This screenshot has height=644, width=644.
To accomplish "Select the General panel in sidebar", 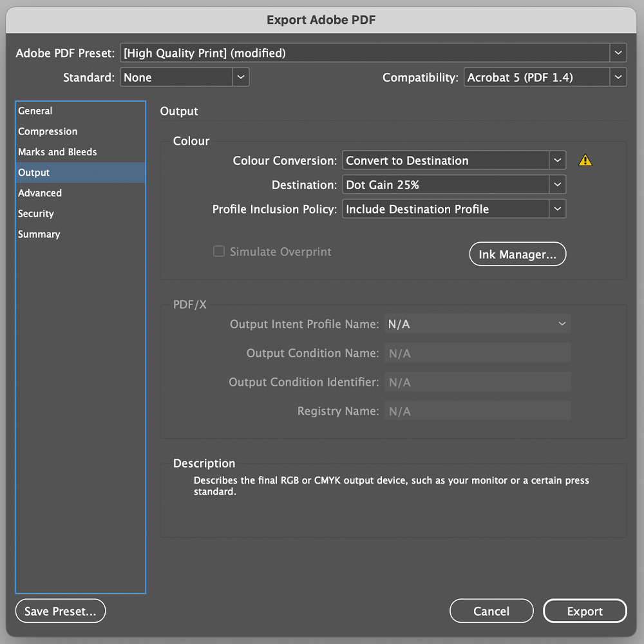I will point(80,111).
